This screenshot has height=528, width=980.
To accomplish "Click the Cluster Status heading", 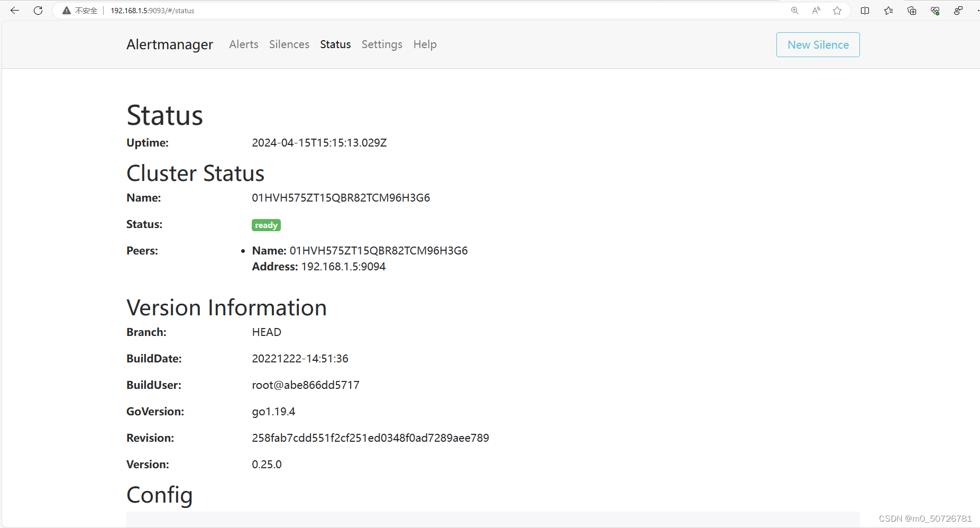I will 195,174.
